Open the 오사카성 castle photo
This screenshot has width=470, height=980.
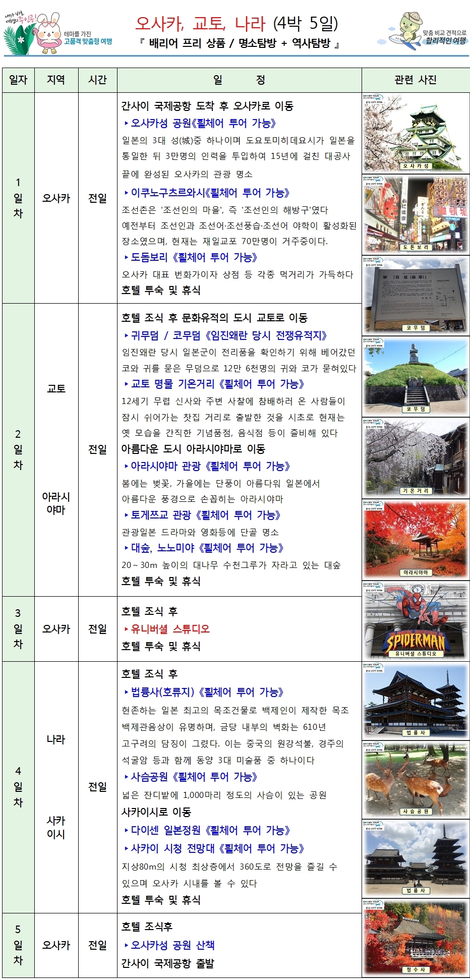(416, 133)
